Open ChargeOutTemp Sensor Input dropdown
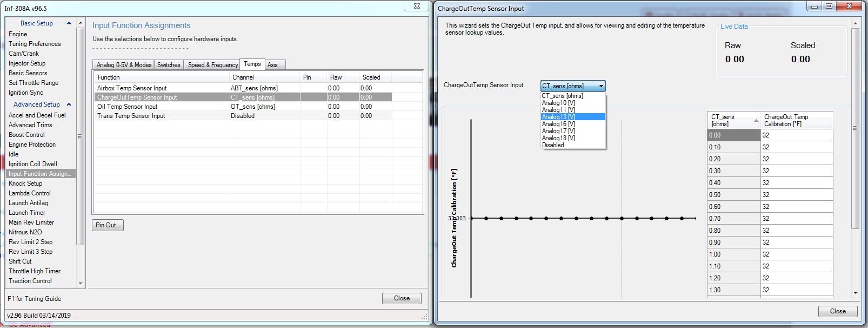Viewport: 868px width, 328px height. 573,86
